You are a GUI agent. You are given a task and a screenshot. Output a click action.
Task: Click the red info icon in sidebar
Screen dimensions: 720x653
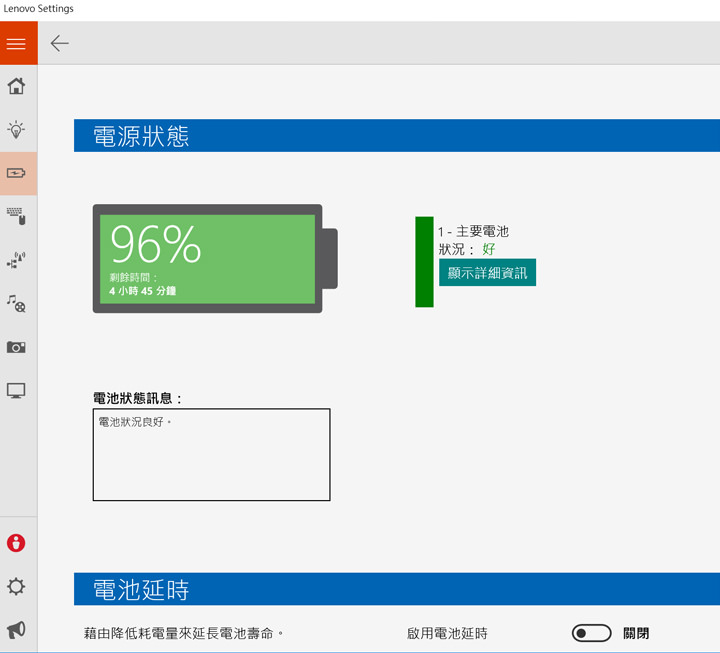17,543
